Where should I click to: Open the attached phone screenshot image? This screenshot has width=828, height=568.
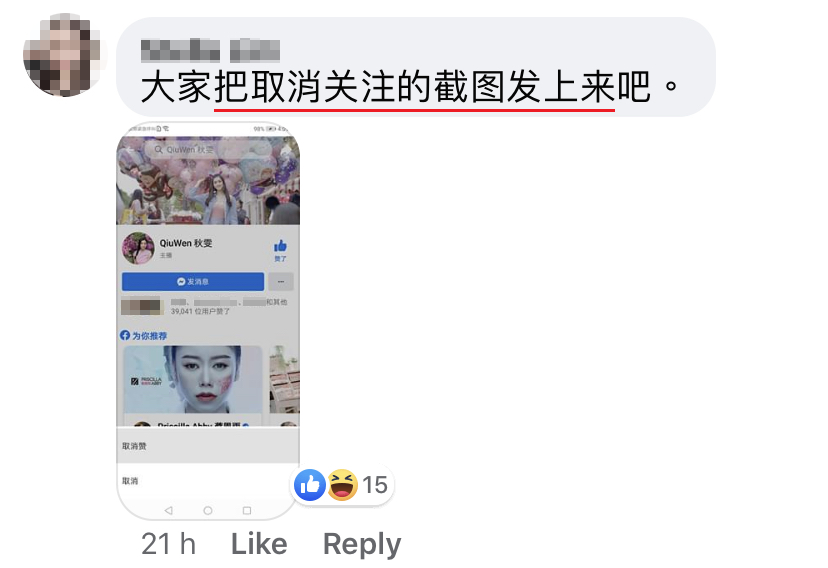pos(208,320)
